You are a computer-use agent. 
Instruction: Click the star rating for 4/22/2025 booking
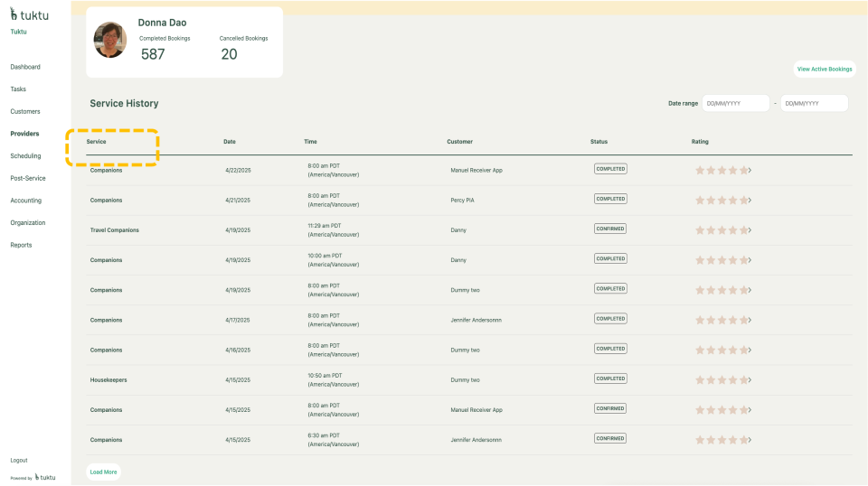pyautogui.click(x=721, y=170)
